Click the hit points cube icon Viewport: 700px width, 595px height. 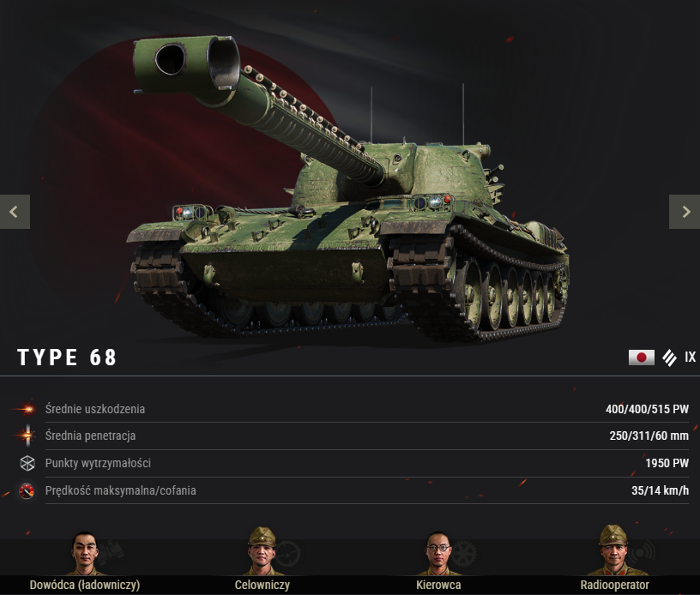coord(27,463)
